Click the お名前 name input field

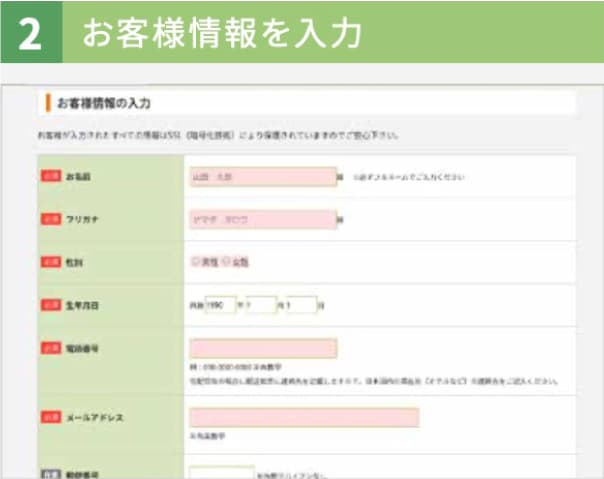[x=263, y=177]
